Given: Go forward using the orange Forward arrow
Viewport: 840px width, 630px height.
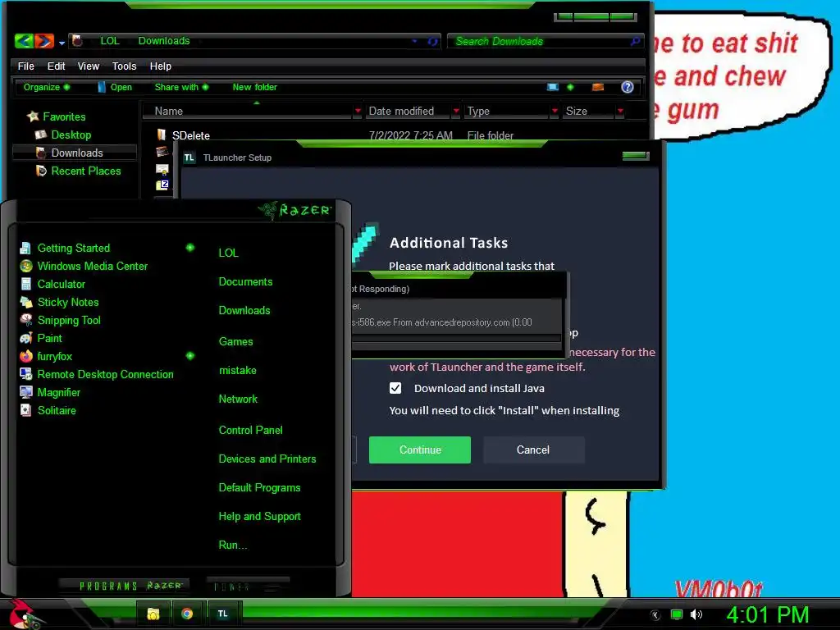Looking at the screenshot, I should [x=44, y=41].
